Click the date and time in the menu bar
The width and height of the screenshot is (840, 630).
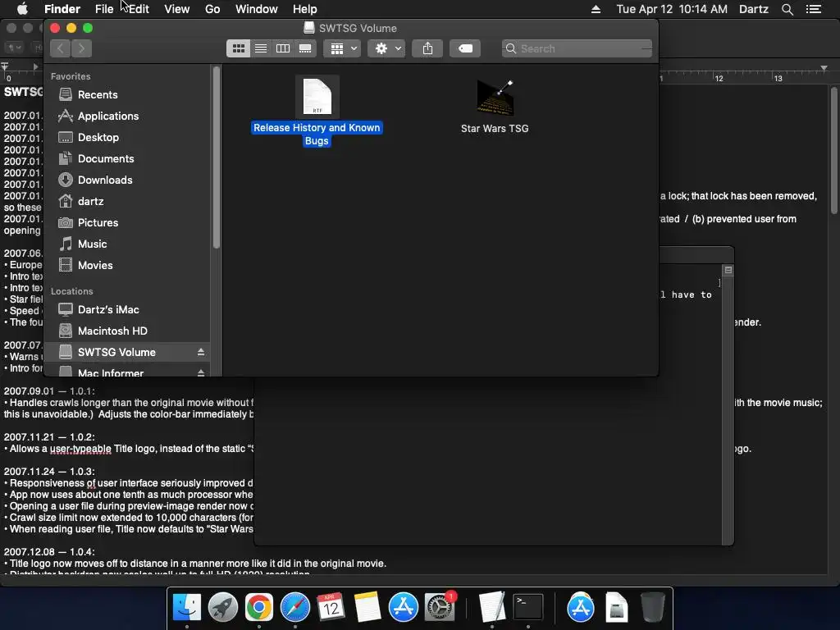672,9
